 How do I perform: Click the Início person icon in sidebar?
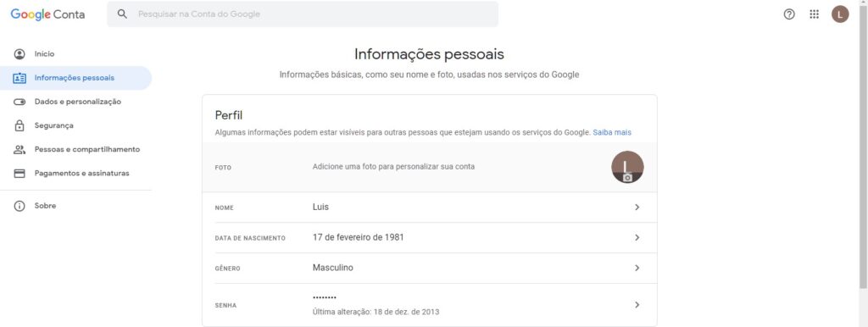[x=19, y=54]
